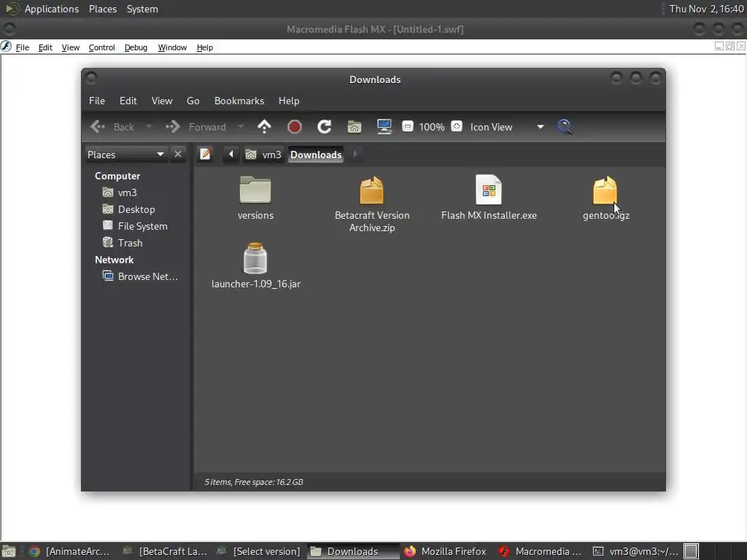Close the Places side pane
This screenshot has height=560, width=747.
pos(178,155)
